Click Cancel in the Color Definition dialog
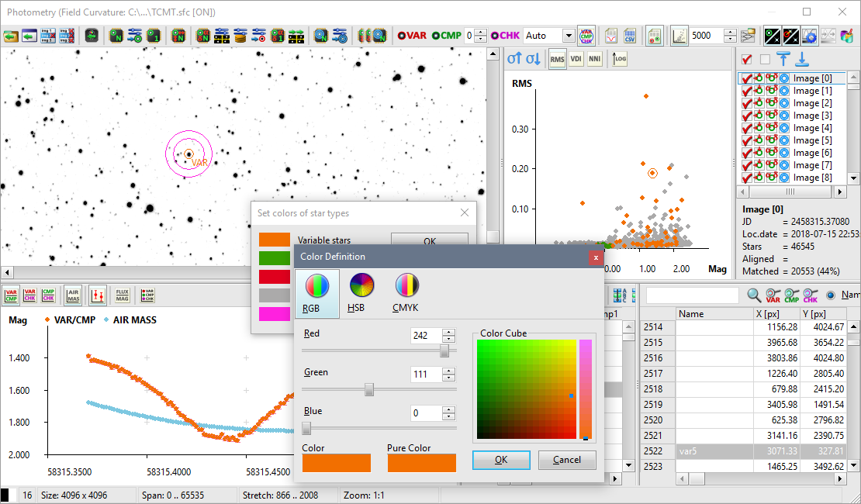 coord(567,460)
